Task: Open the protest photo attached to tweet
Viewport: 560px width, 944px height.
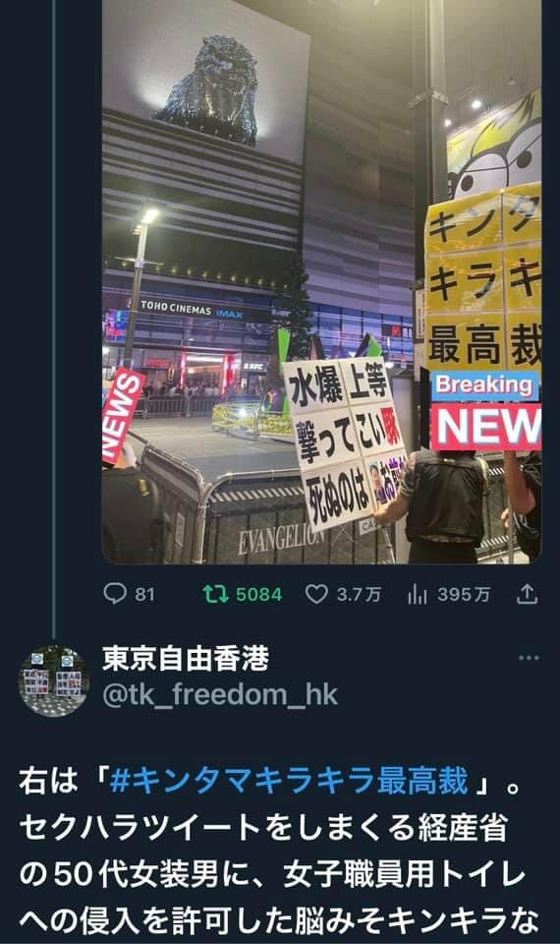Action: tap(322, 282)
